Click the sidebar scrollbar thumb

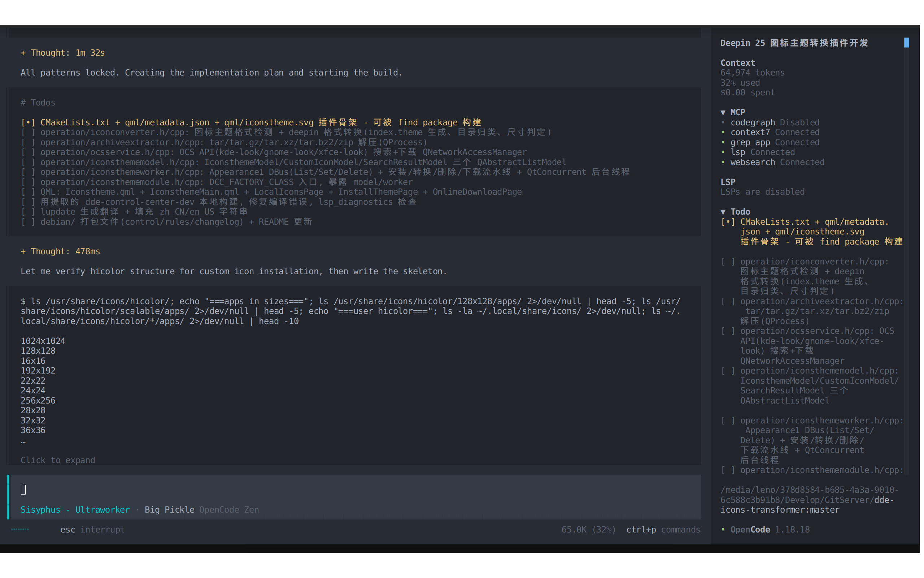[x=907, y=42]
